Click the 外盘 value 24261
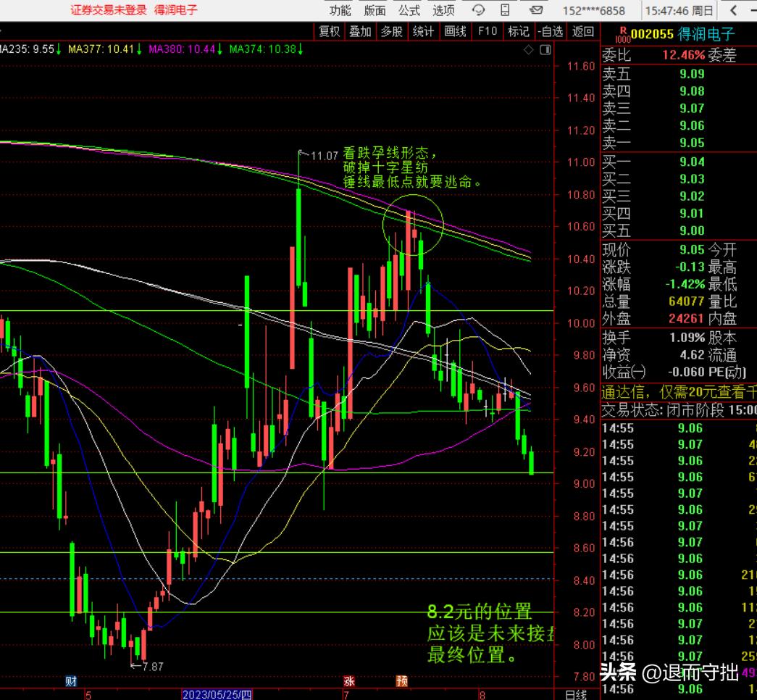 687,319
